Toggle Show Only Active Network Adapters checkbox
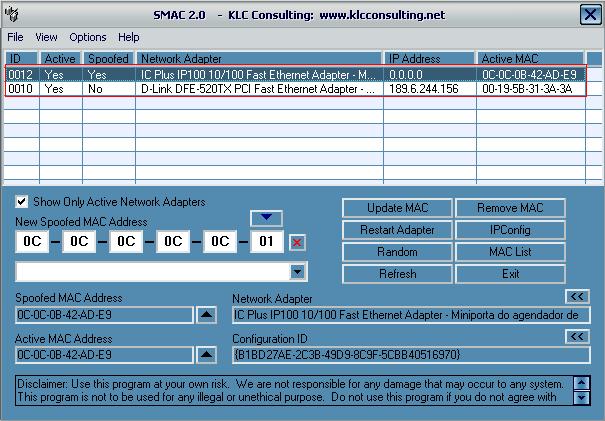605x421 pixels. 22,201
